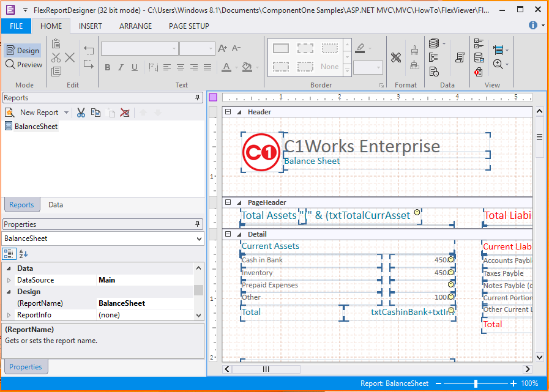Viewport: 549px width, 392px height.
Task: Center align text
Action: (181, 67)
